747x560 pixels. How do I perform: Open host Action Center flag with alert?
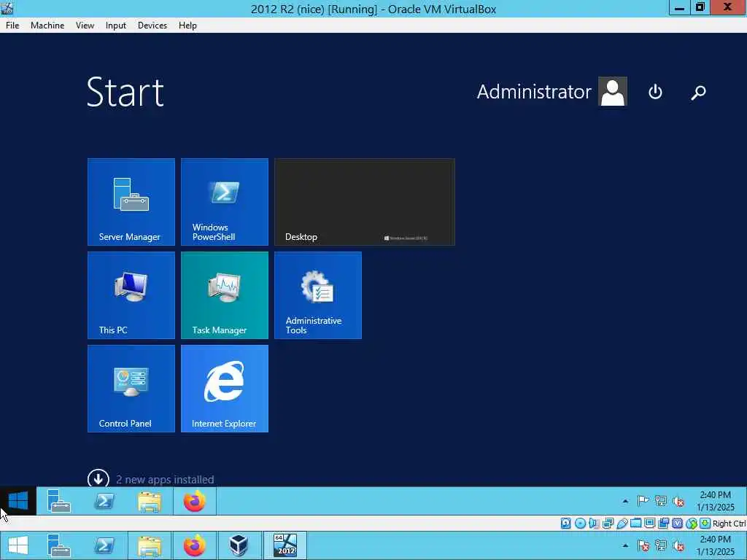(643, 545)
